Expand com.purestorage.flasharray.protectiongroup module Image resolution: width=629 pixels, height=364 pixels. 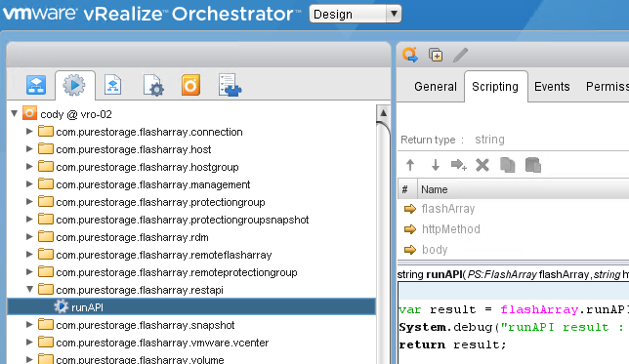pyautogui.click(x=29, y=202)
